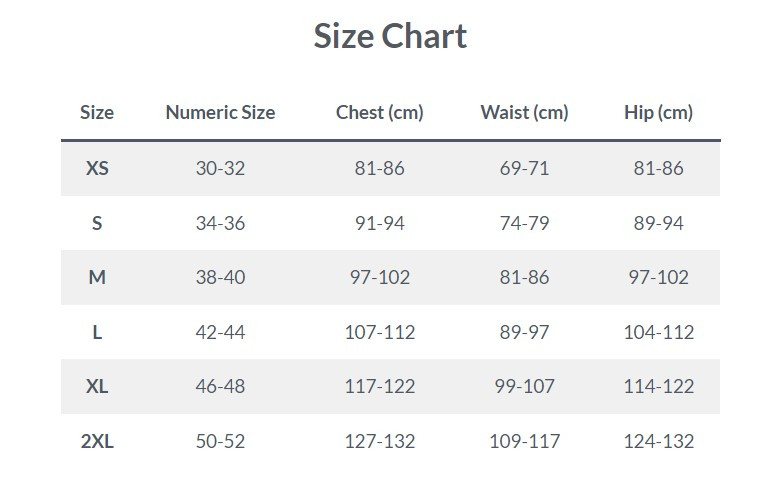Click the Hip (cm) column header
This screenshot has height=496, width=783.
pos(658,112)
